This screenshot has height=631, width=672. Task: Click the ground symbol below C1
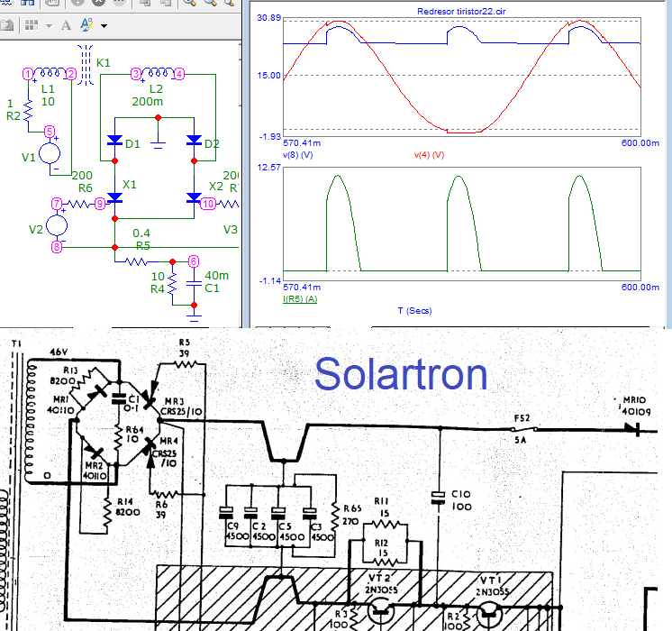(x=195, y=318)
